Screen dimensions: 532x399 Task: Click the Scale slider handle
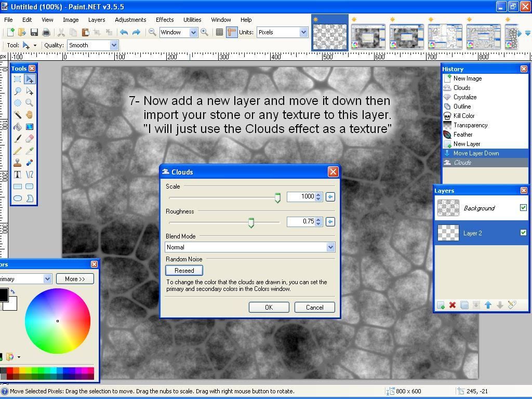pyautogui.click(x=277, y=198)
